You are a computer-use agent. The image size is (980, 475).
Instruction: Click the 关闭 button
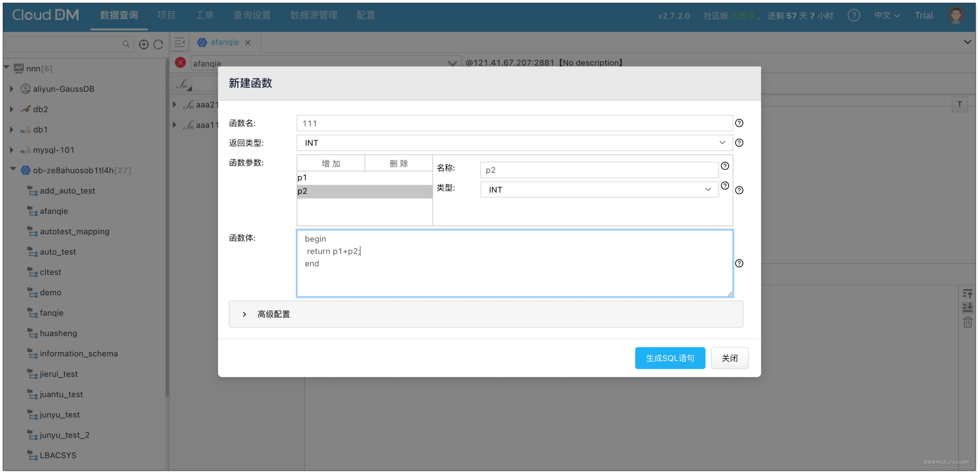(729, 358)
